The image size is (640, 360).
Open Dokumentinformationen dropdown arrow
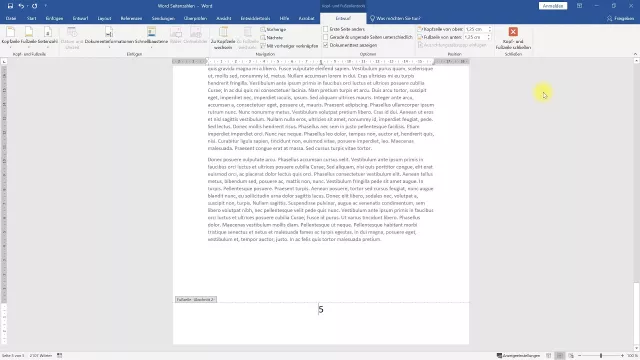(x=109, y=47)
